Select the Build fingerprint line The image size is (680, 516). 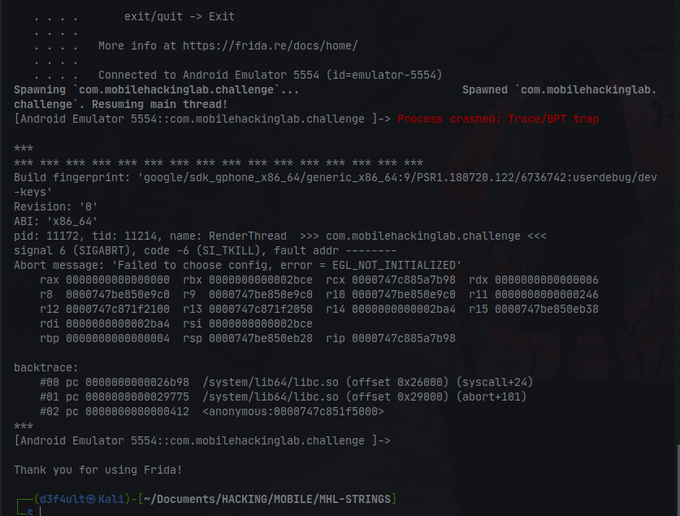(x=335, y=185)
